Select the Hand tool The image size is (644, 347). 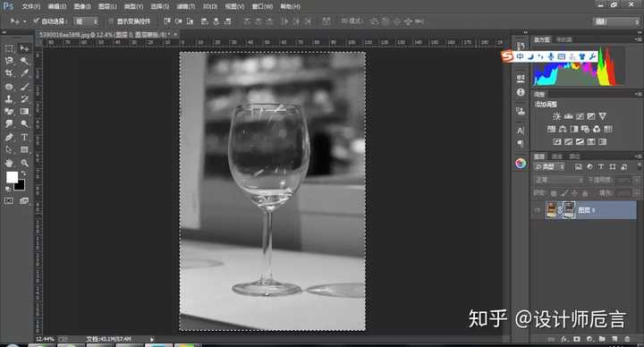[9, 163]
